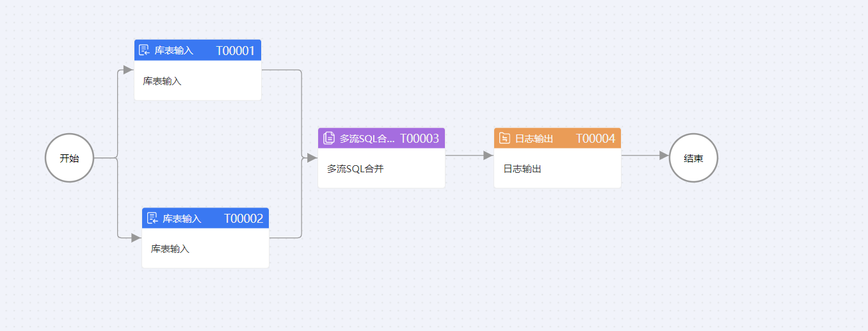Select the 库表输入 body text in node T00002

click(170, 249)
